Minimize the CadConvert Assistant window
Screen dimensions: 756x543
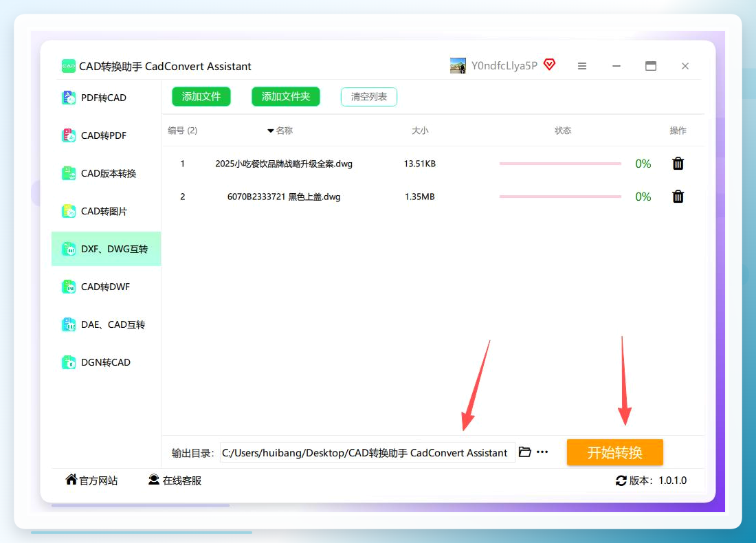pos(616,66)
